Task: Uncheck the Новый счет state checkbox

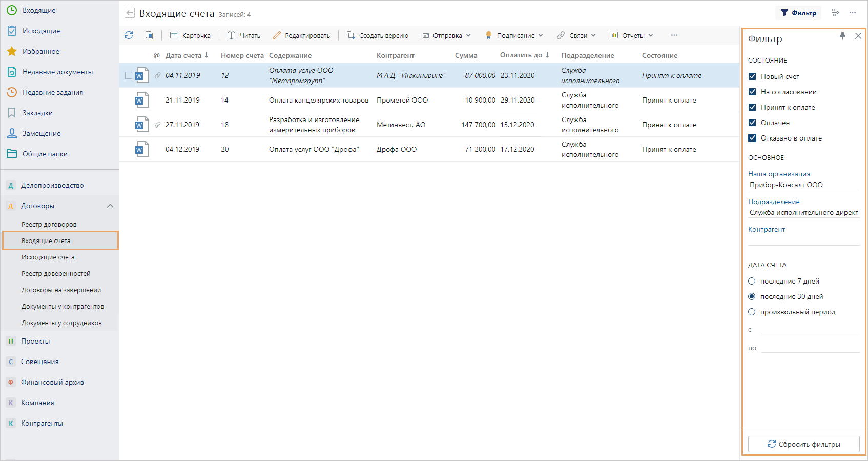Action: (752, 76)
